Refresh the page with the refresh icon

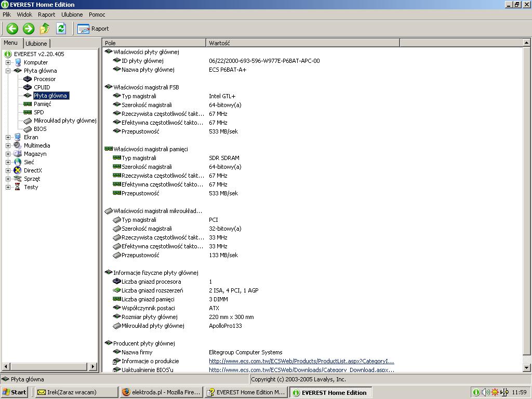pos(61,29)
